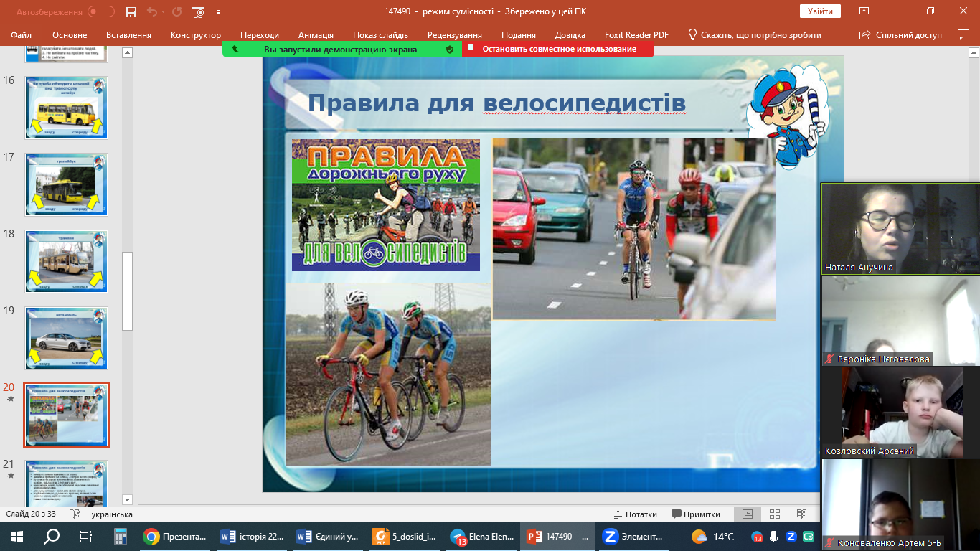Click the spell check book icon

tap(74, 514)
